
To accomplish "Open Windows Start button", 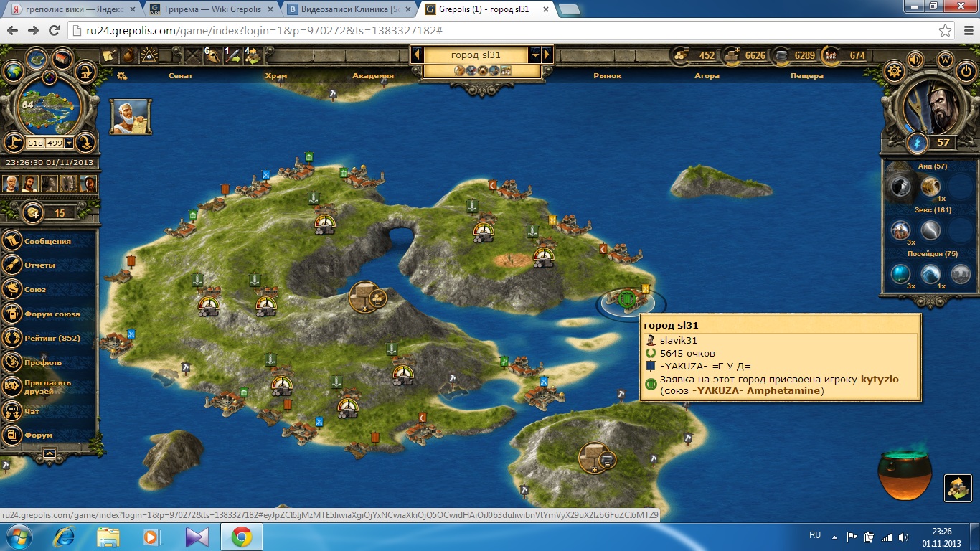I will pos(19,537).
